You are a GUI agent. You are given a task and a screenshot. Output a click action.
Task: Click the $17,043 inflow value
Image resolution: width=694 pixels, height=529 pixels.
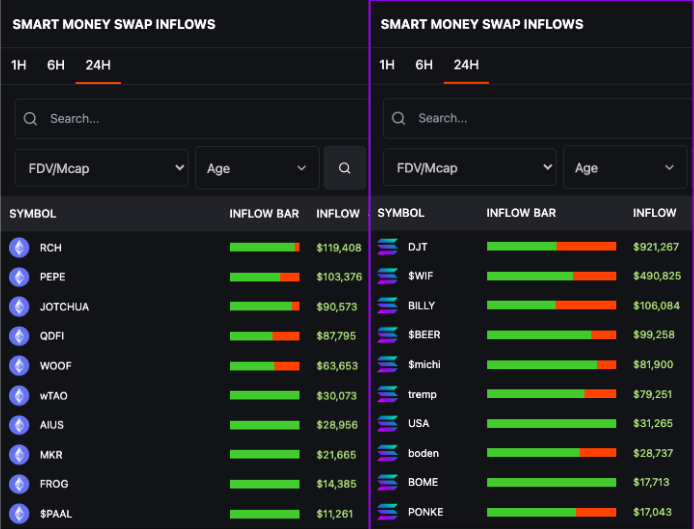click(x=652, y=512)
